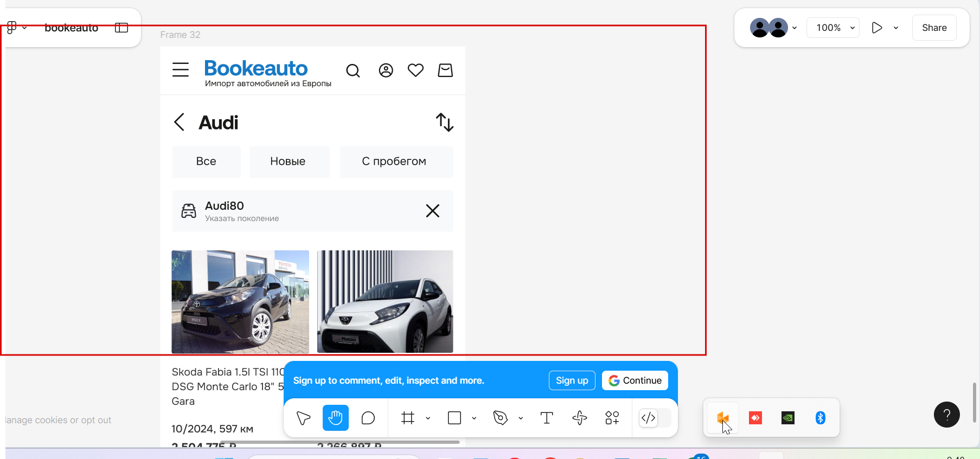Image resolution: width=980 pixels, height=459 pixels.
Task: Select the Rectangle shape tool
Action: (454, 418)
